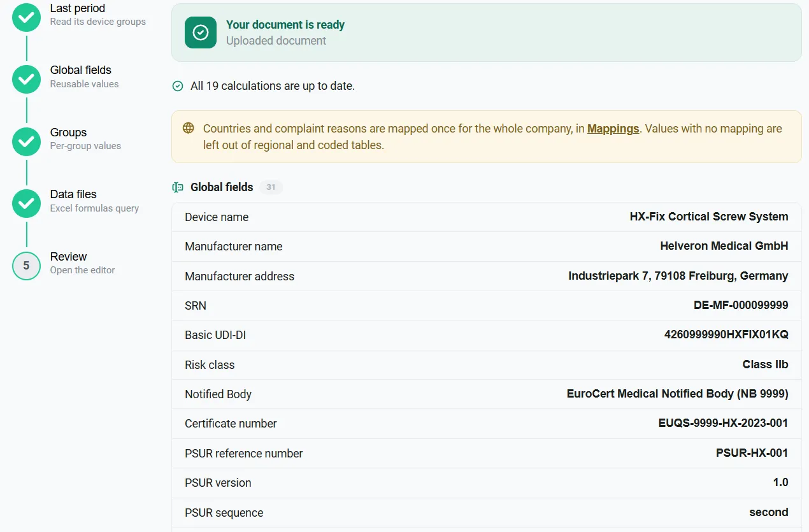Click the PSUR version value 1.0

click(x=780, y=482)
